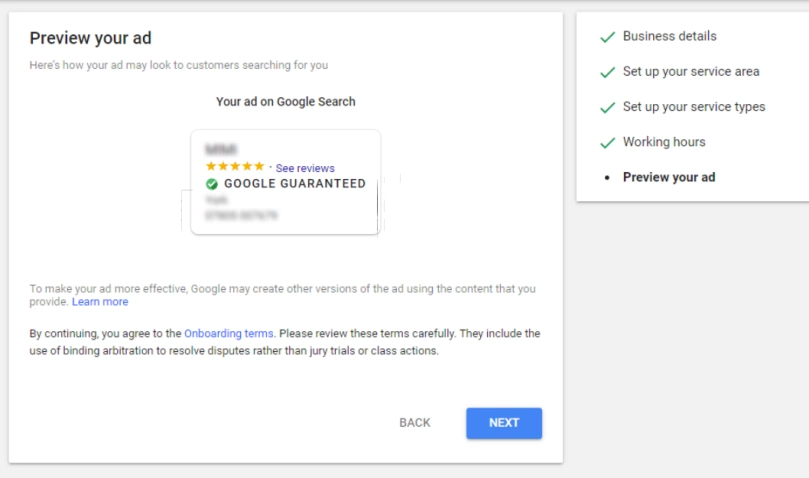Go to Set up your service types step
The height and width of the screenshot is (478, 809).
tap(694, 106)
